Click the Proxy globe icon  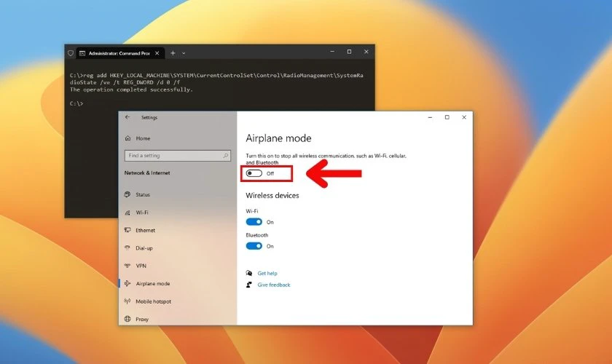(x=127, y=319)
